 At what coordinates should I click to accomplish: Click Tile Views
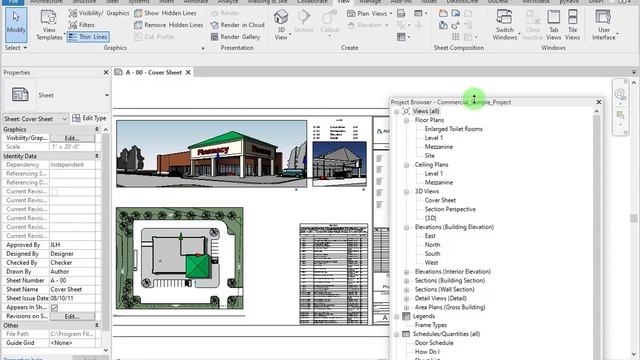572,24
